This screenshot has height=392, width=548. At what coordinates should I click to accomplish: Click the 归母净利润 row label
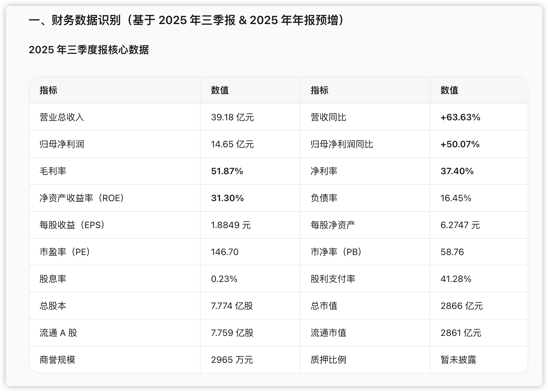tap(62, 144)
